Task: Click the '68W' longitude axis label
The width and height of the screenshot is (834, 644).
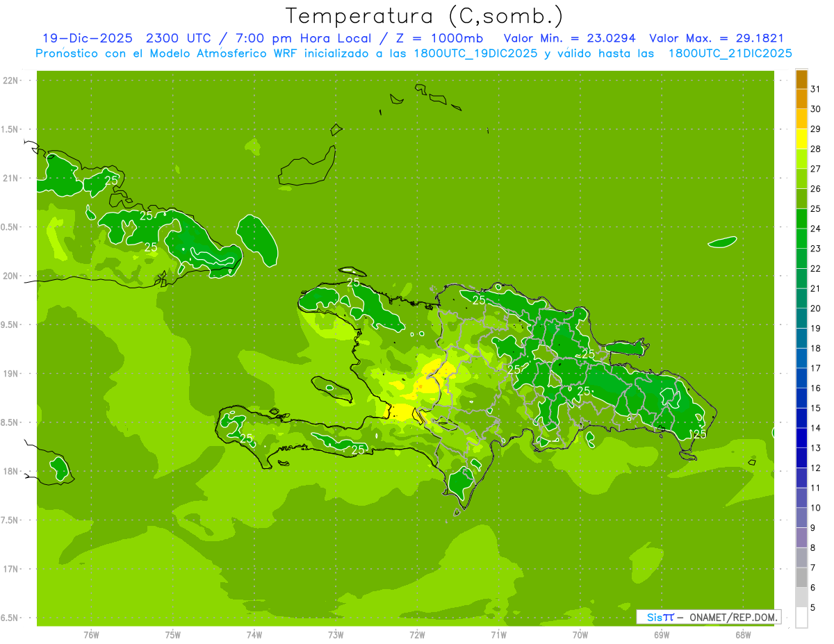Action: [743, 635]
